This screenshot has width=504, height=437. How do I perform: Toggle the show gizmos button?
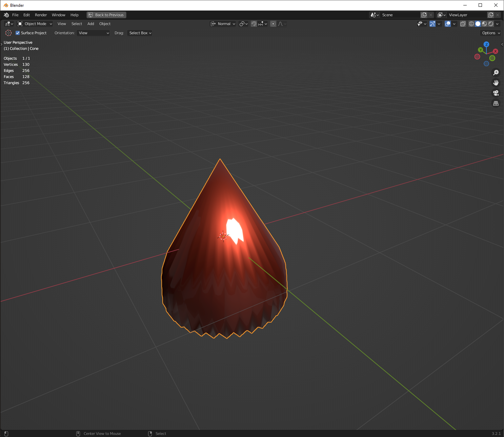tap(432, 24)
